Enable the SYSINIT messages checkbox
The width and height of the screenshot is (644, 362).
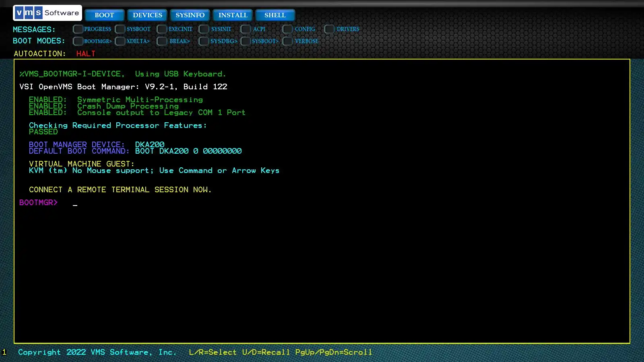(x=204, y=29)
